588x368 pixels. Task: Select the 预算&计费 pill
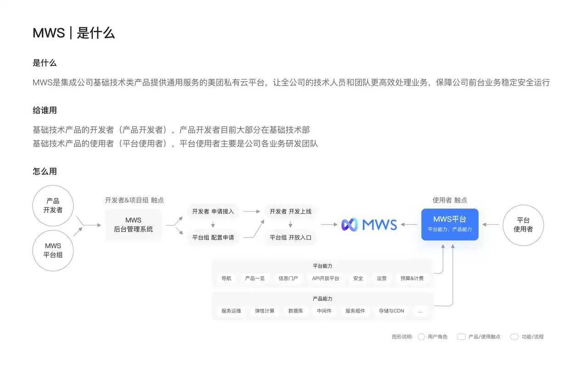412,278
